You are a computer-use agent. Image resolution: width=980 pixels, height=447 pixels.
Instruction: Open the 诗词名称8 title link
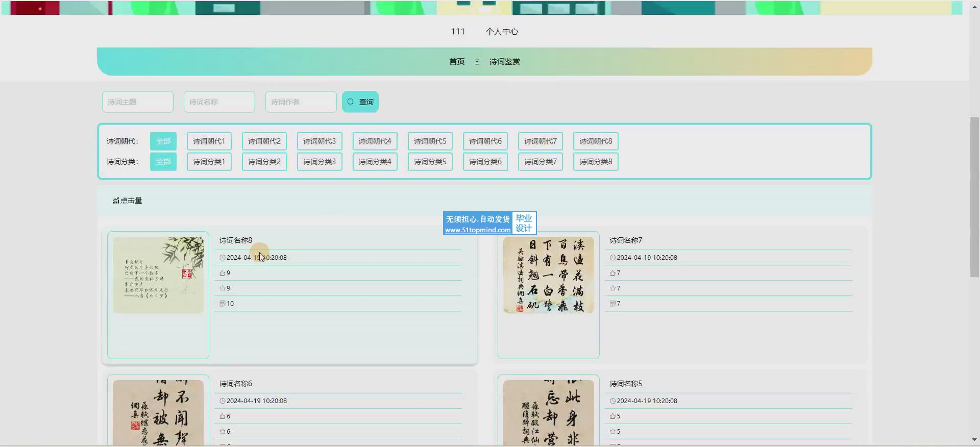pyautogui.click(x=236, y=240)
